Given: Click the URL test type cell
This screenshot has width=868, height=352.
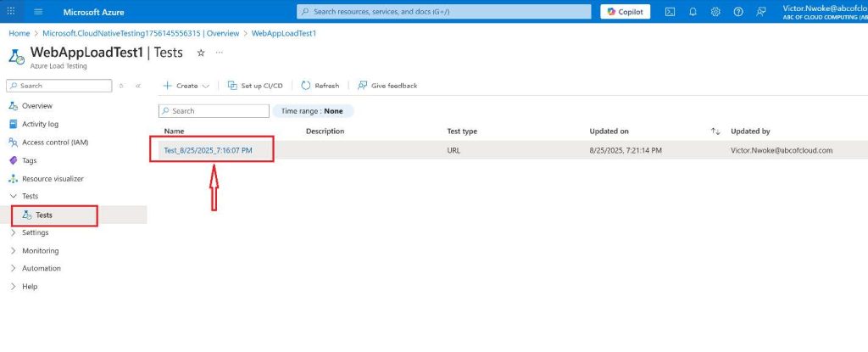Looking at the screenshot, I should coord(453,150).
